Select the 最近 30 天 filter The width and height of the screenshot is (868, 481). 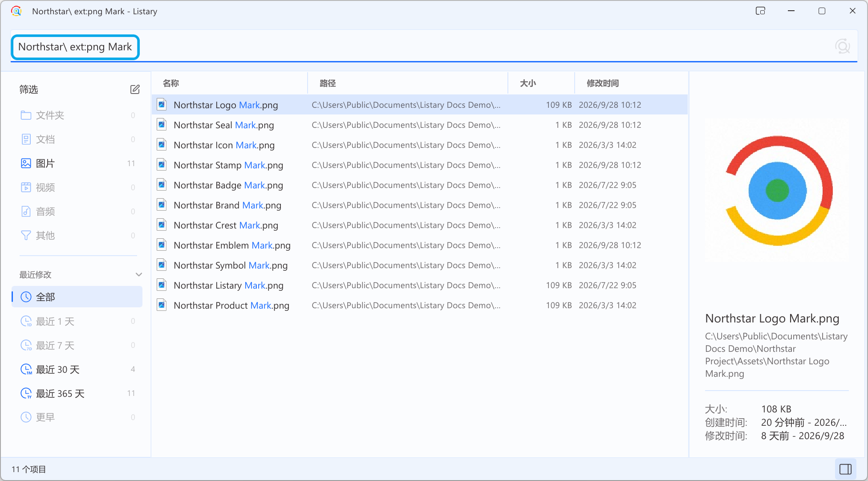point(77,369)
